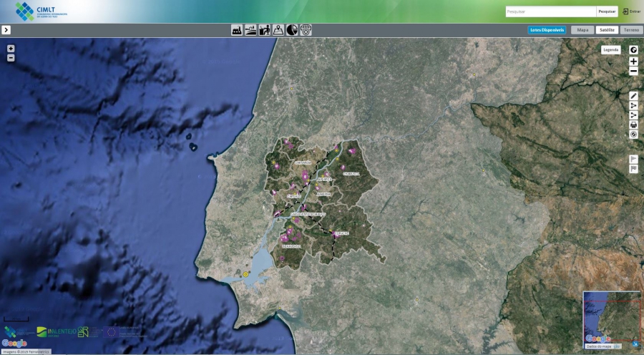644x355 pixels.
Task: Expand the left side panel arrow
Action: (x=6, y=30)
